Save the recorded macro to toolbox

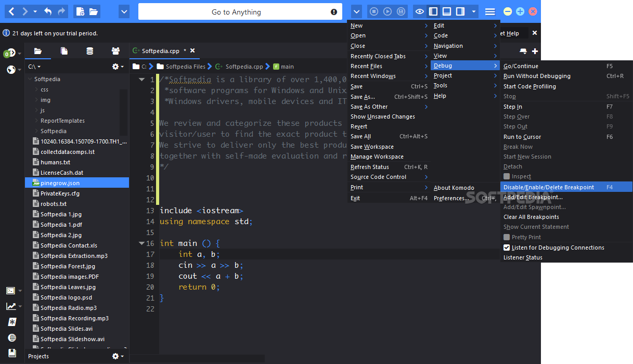point(401,11)
